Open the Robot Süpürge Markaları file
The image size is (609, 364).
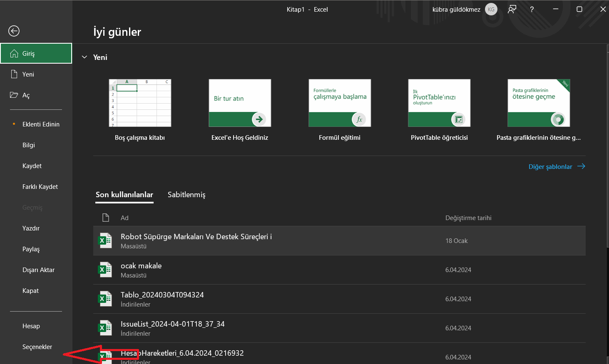(196, 237)
